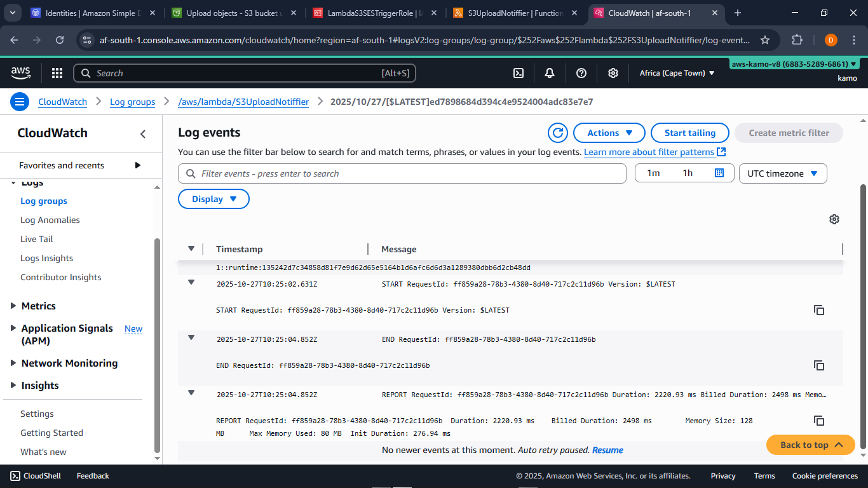This screenshot has width=868, height=488.
Task: Open the notifications bell
Action: pyautogui.click(x=549, y=73)
